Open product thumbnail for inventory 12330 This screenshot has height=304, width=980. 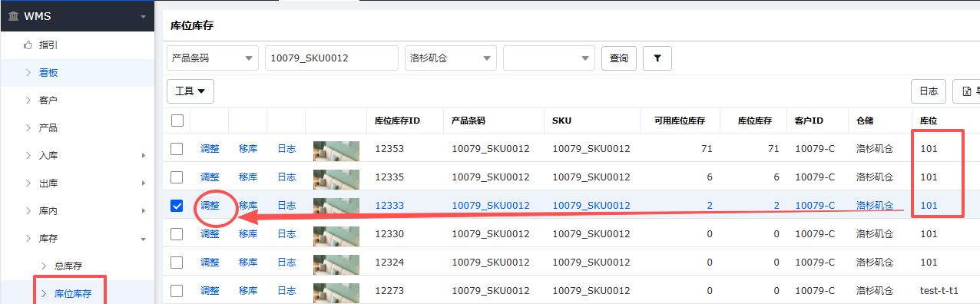point(336,234)
